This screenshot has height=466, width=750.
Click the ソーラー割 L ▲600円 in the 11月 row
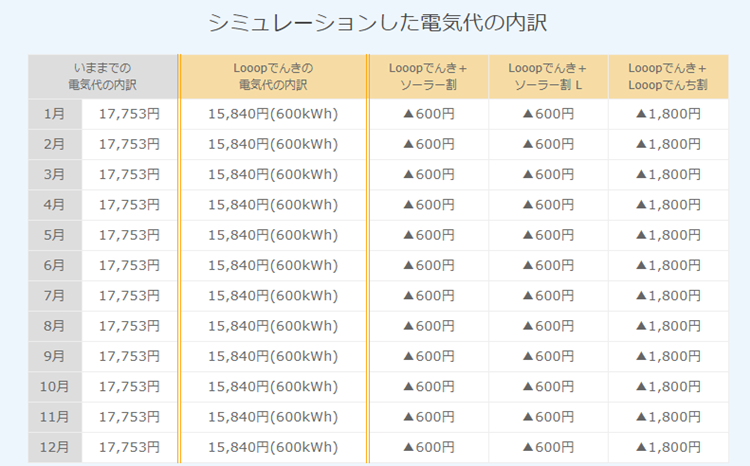pos(548,417)
